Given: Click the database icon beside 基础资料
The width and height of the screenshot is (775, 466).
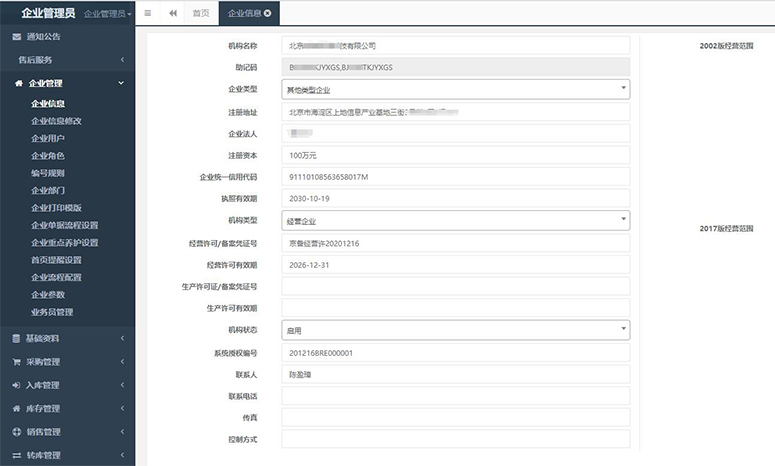Looking at the screenshot, I should 16,339.
